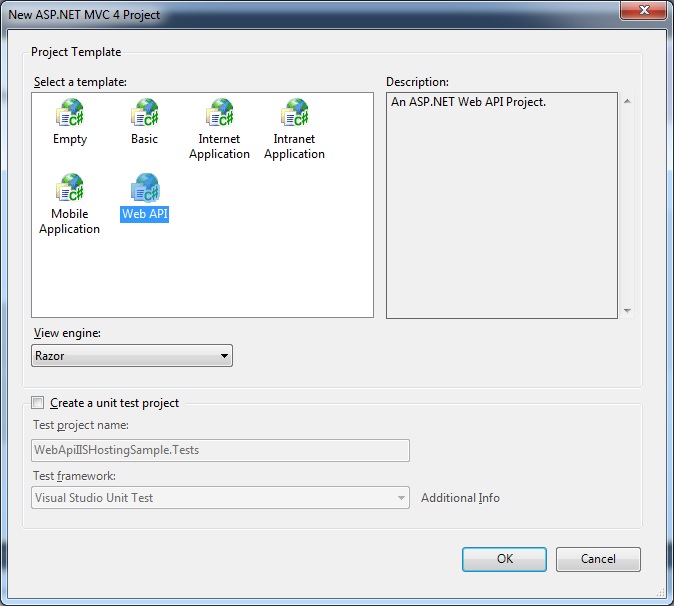
Task: Close the New ASP.NET MVC 4 Project dialog
Action: pyautogui.click(x=643, y=9)
